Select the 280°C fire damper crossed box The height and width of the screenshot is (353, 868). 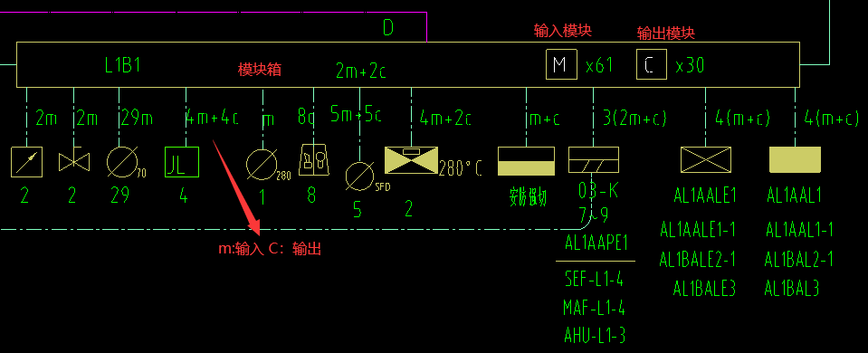pos(411,160)
